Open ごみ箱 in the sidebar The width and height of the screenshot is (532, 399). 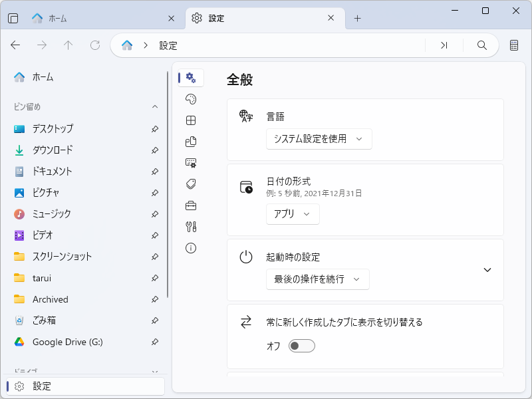coord(85,321)
